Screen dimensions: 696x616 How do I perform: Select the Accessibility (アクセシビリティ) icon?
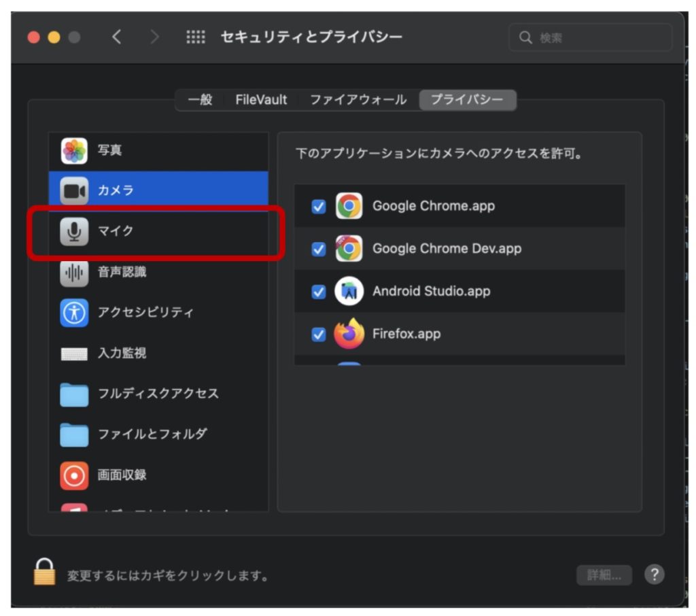[74, 313]
